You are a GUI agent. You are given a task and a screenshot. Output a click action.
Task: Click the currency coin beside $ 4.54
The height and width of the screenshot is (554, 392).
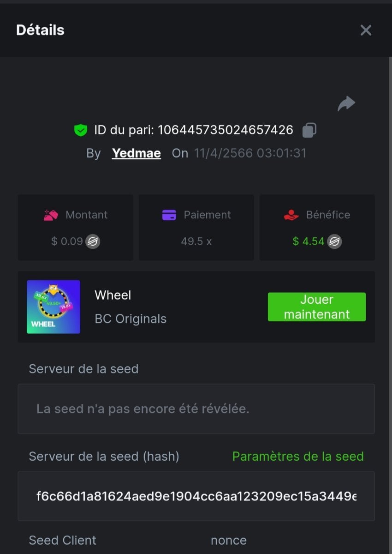pos(334,241)
